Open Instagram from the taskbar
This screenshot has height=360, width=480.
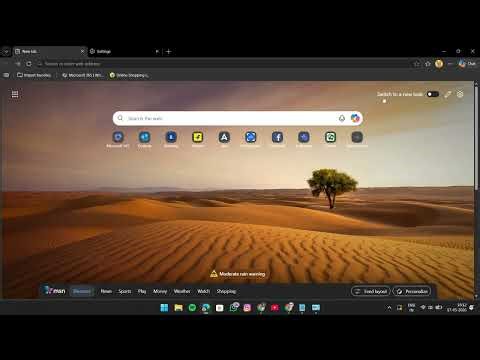(x=247, y=308)
